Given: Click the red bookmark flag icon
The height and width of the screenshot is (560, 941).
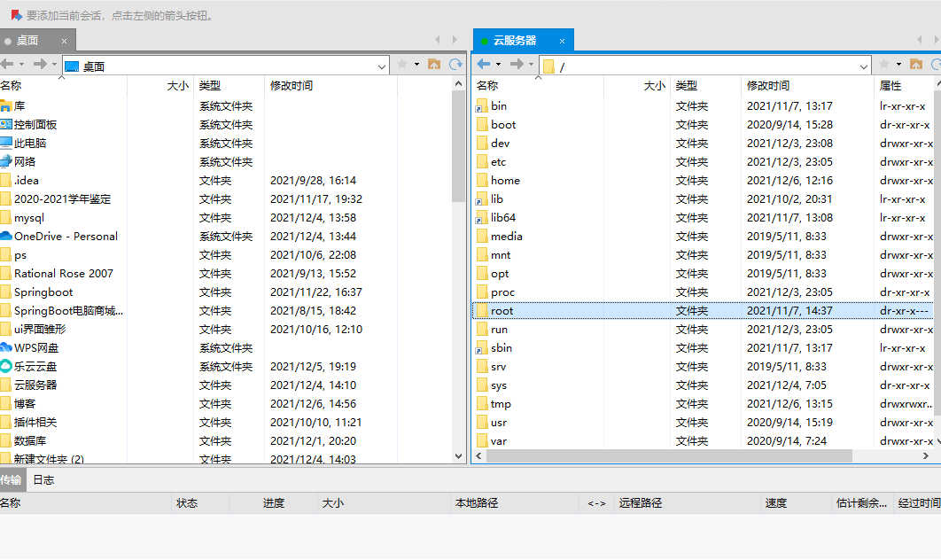Looking at the screenshot, I should (16, 16).
